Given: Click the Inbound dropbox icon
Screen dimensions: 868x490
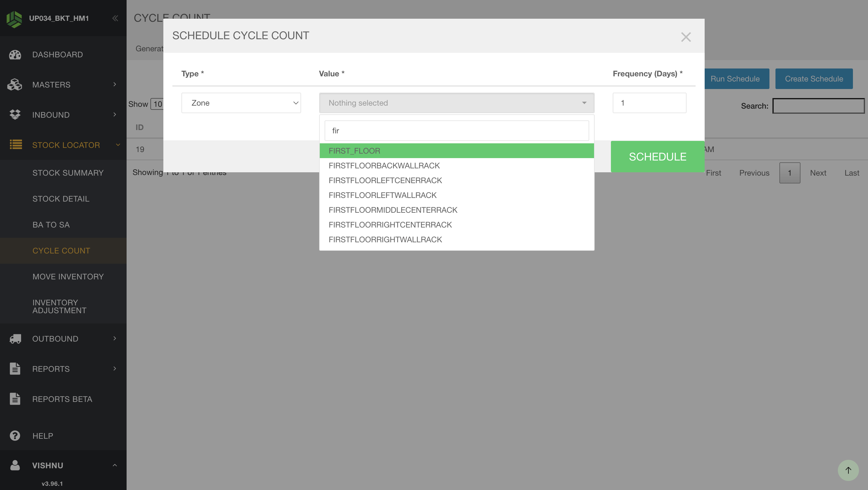Looking at the screenshot, I should pos(15,115).
